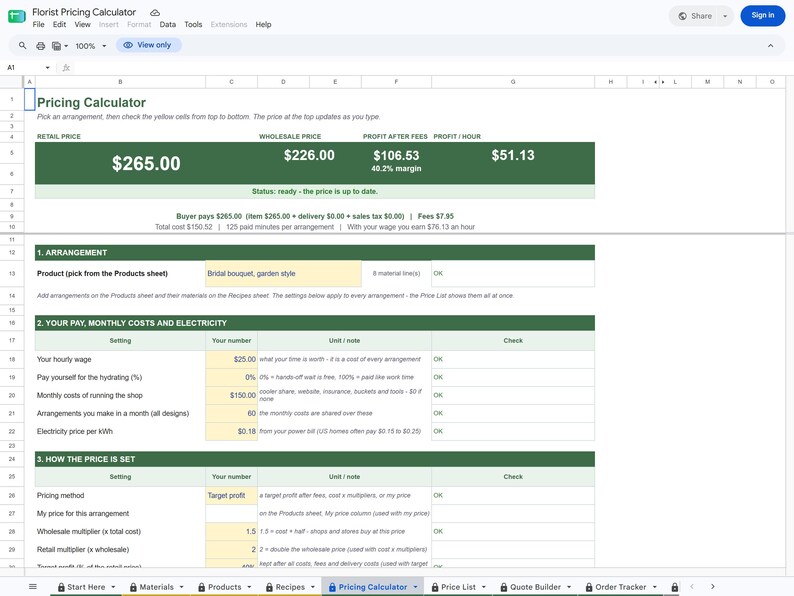Open the search menus magnifier
This screenshot has width=794, height=596.
tap(23, 46)
